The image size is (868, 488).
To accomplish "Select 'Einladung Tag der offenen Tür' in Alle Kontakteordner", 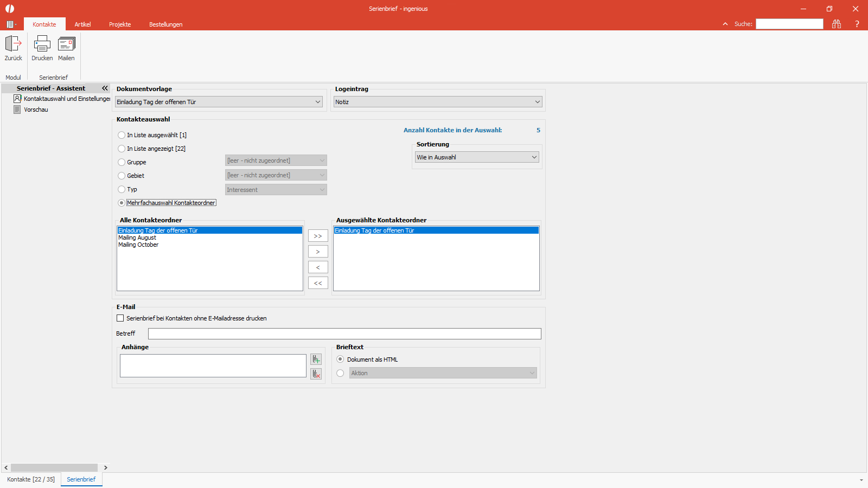I will 209,230.
